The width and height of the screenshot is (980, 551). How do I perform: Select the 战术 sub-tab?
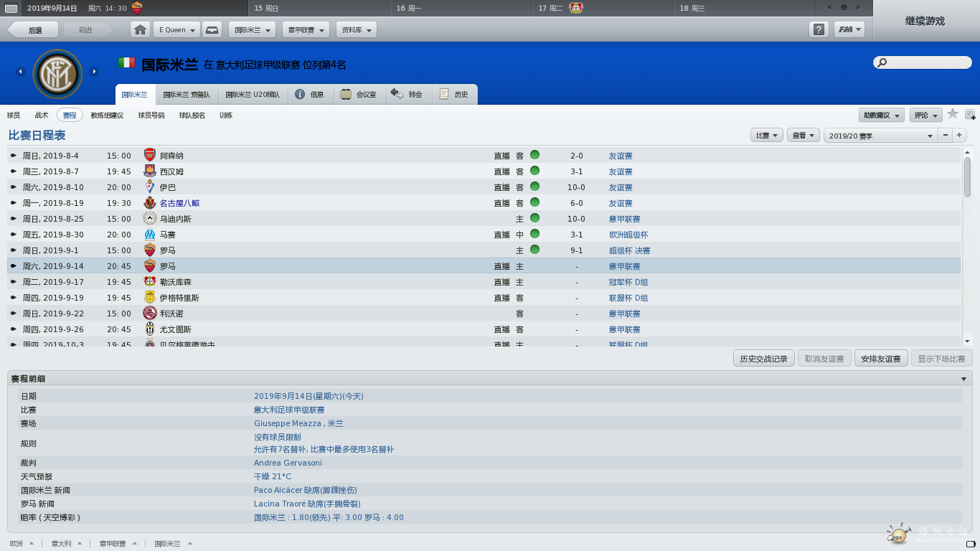coord(42,116)
